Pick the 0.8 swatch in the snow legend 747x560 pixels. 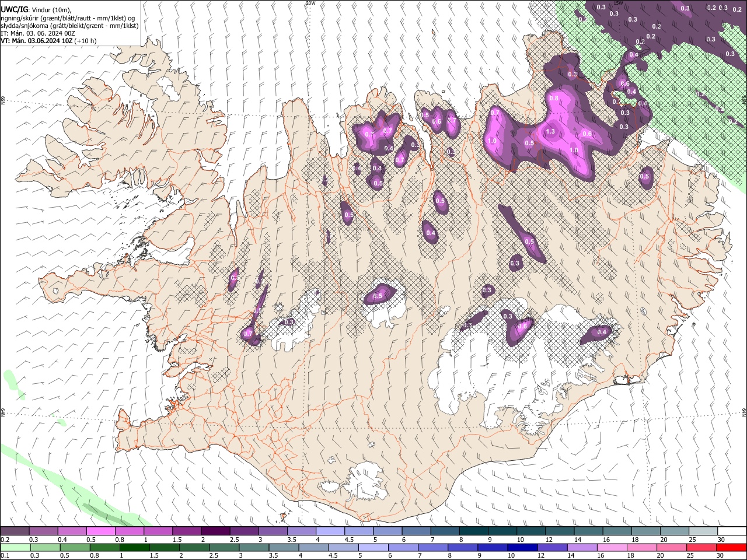[x=129, y=531]
